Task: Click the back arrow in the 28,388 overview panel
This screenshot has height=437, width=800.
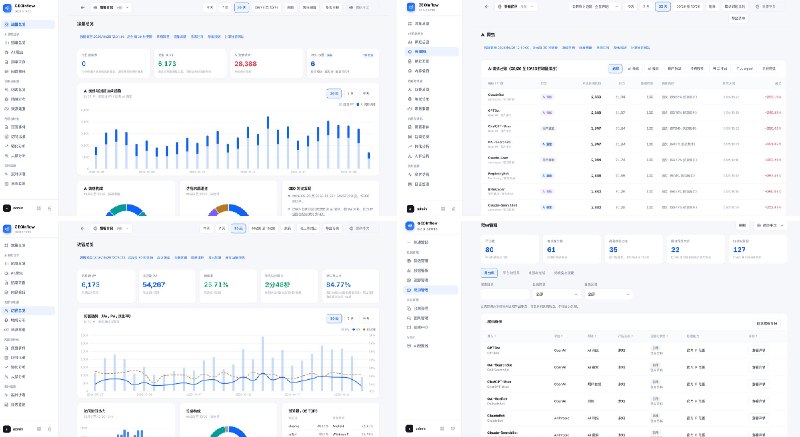Action: click(83, 8)
